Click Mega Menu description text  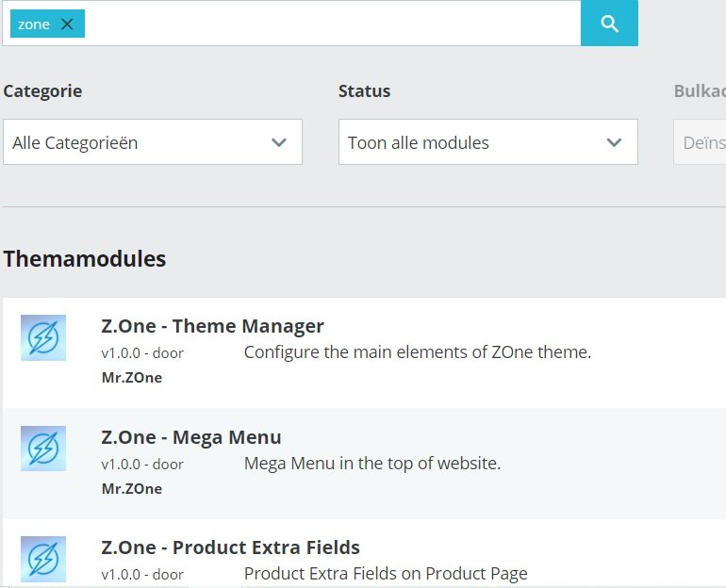click(371, 464)
